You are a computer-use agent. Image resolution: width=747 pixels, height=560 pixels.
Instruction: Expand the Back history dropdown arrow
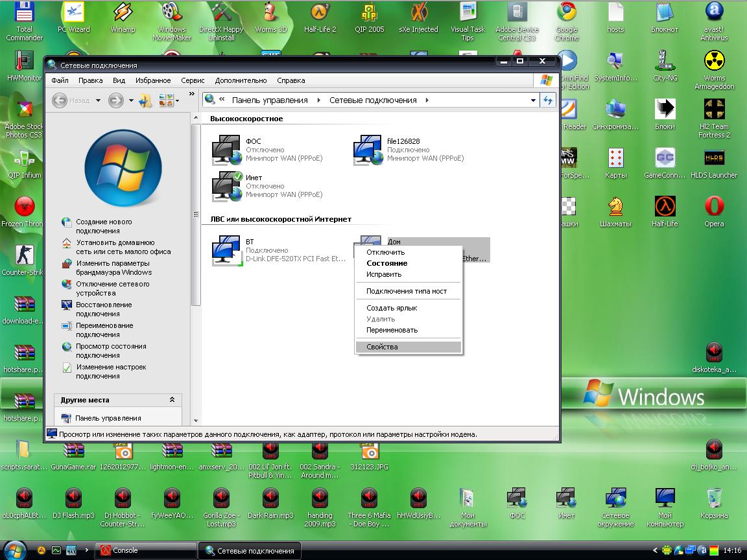(99, 100)
